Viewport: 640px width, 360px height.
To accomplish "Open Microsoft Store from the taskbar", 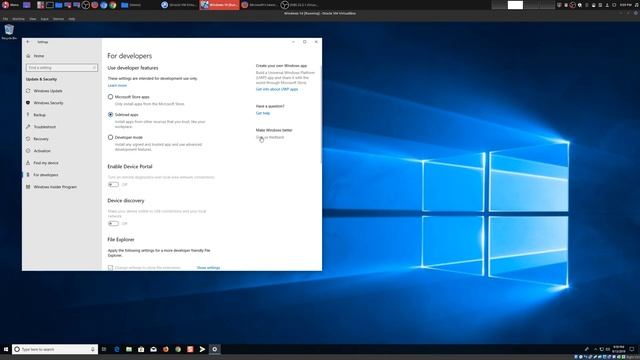I will 141,349.
